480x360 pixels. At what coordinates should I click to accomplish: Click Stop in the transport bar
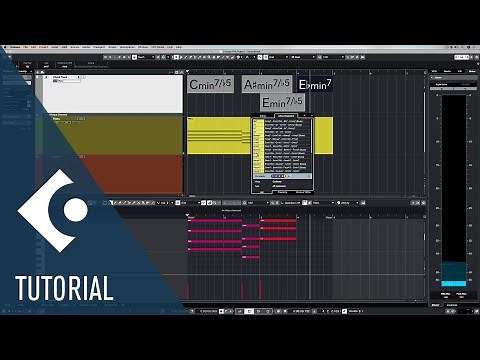click(x=249, y=311)
